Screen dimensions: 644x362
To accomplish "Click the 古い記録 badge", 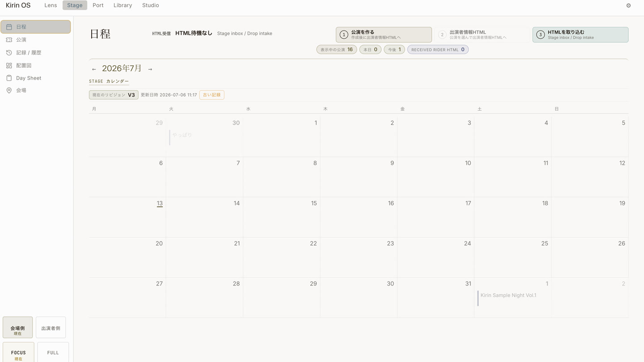I will [212, 95].
